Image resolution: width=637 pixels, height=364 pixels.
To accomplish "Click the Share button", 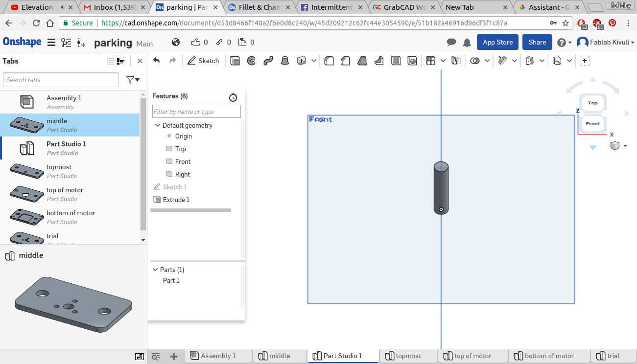I will coord(537,42).
